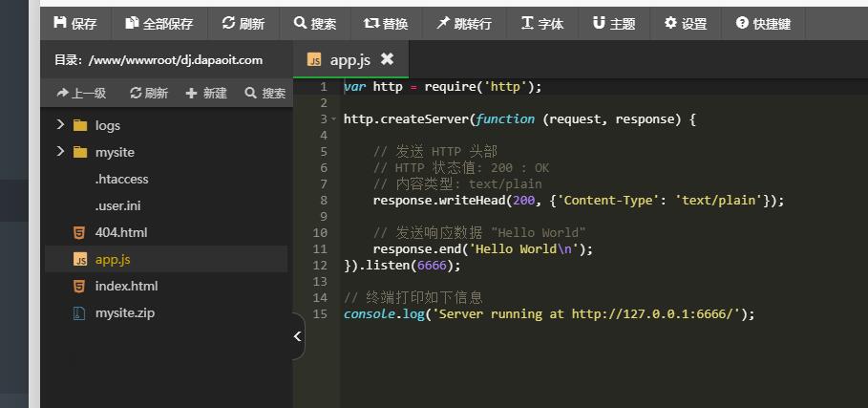Expand the mysite folder chevron
Screen dimensions: 868x408
60,152
